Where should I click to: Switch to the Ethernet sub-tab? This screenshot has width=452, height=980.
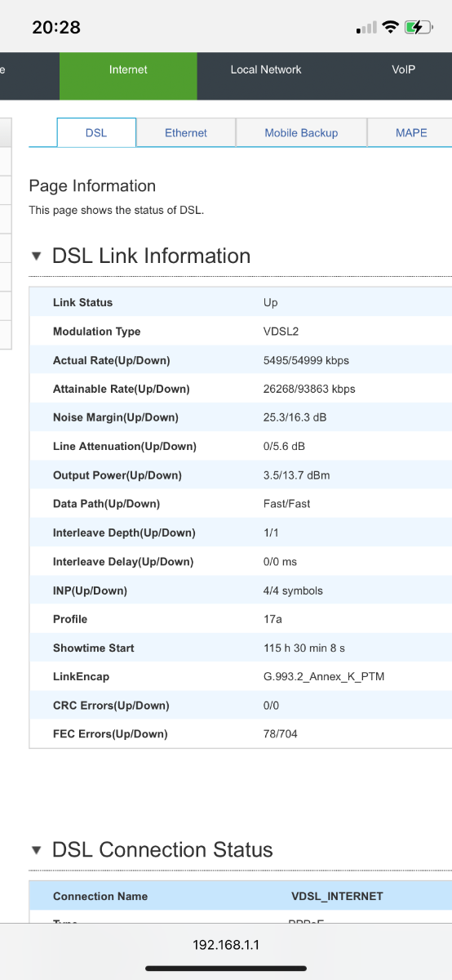coord(186,132)
